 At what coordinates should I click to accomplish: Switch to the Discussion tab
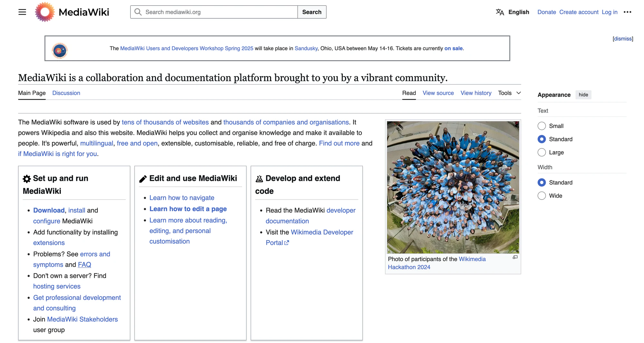(66, 93)
